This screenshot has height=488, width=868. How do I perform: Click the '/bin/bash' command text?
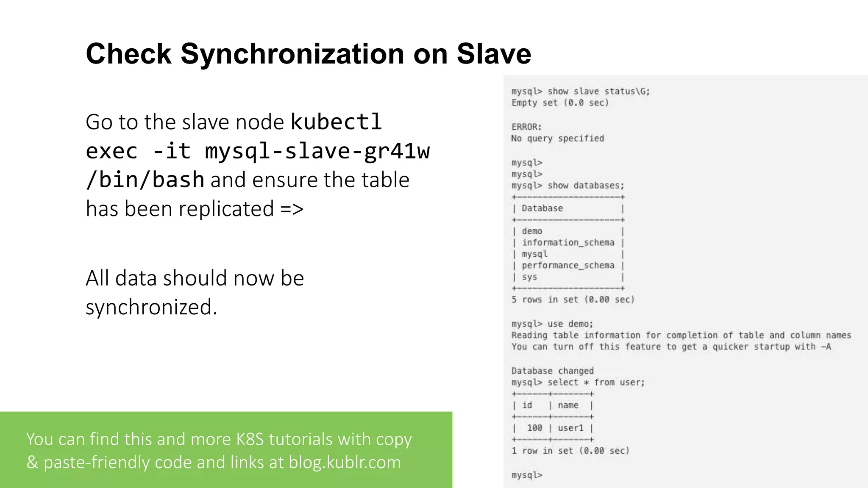145,180
